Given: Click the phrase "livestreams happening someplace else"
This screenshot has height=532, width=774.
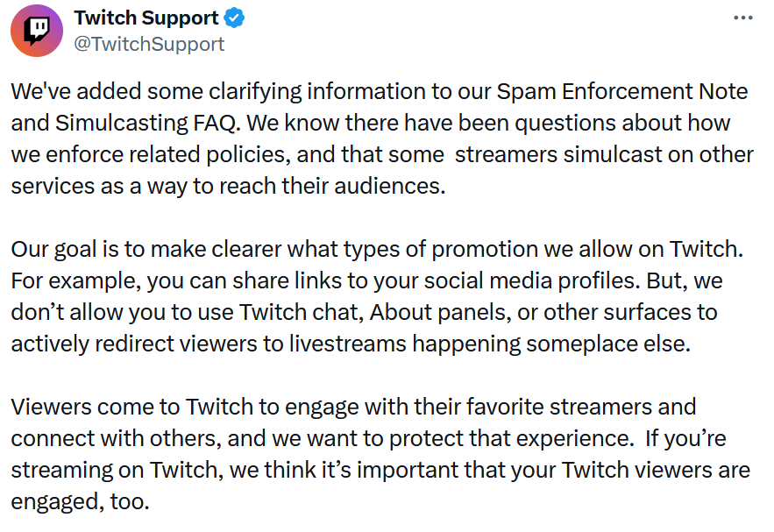Looking at the screenshot, I should pos(489,344).
